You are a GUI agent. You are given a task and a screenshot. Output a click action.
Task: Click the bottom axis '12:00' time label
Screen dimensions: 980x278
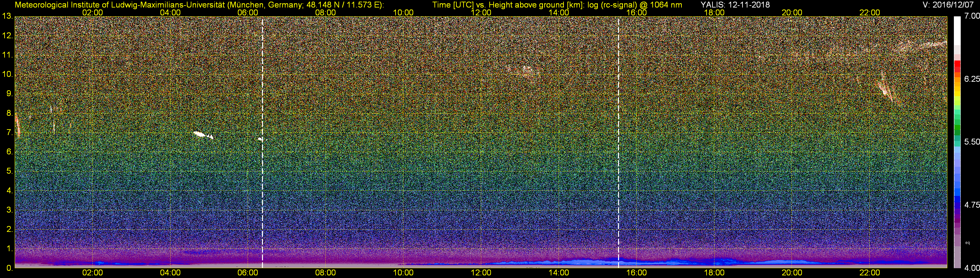481,273
